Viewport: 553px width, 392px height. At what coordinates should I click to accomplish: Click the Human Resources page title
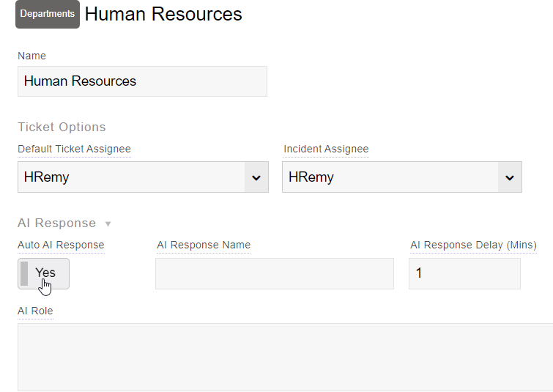click(x=163, y=14)
